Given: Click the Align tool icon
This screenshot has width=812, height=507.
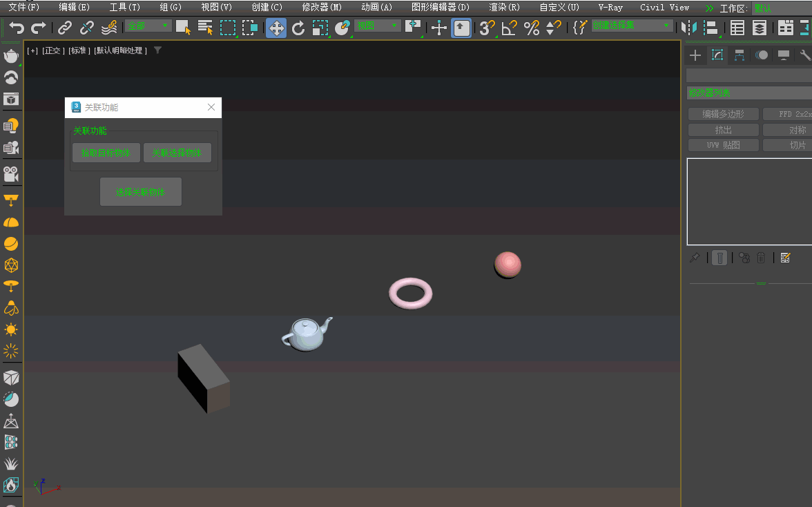Looking at the screenshot, I should (711, 28).
